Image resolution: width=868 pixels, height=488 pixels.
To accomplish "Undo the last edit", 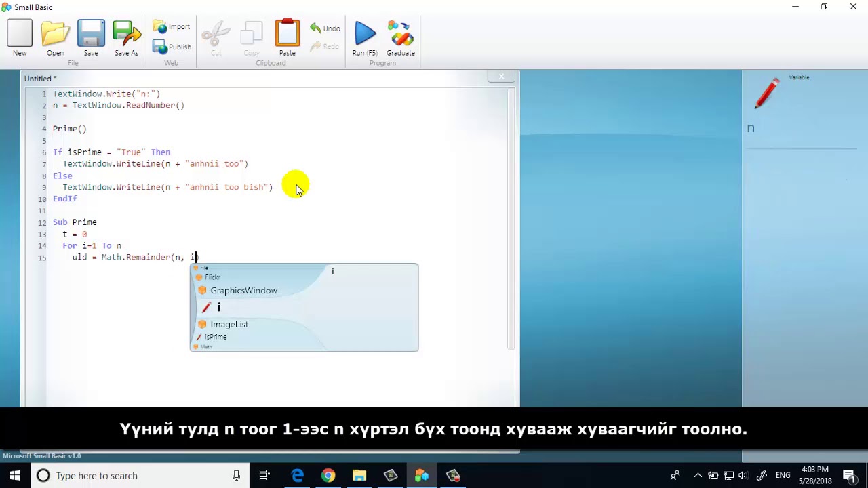I will point(325,28).
